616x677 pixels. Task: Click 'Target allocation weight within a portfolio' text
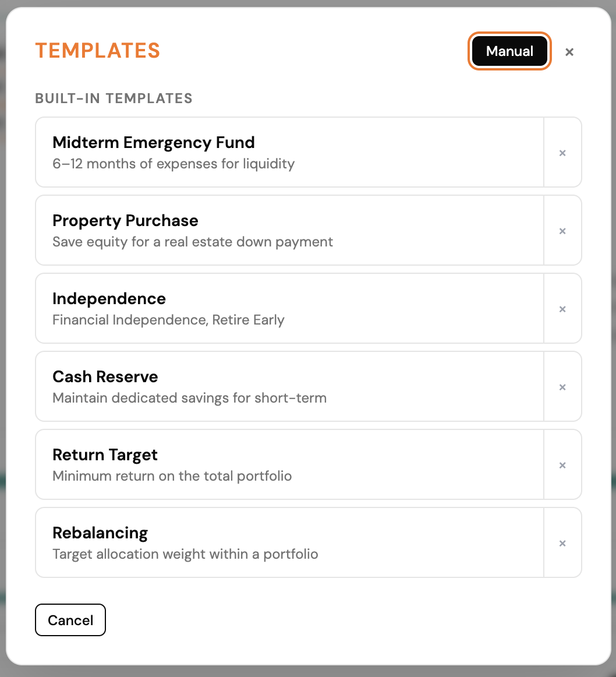click(x=185, y=554)
